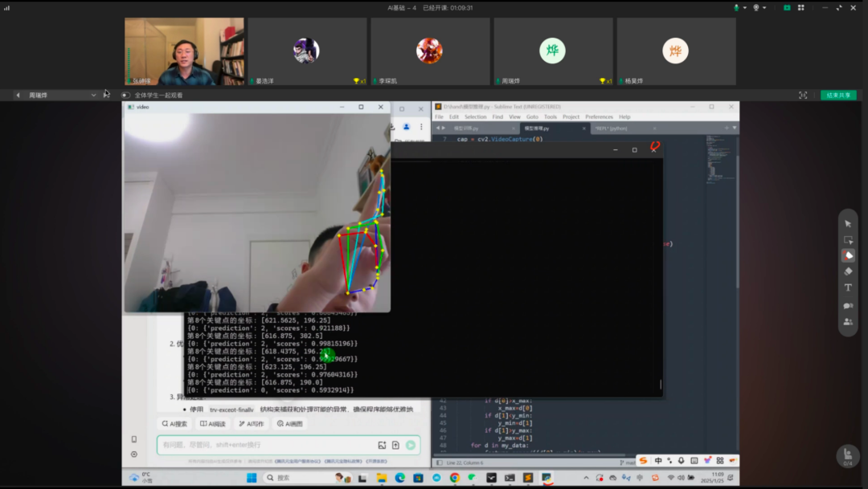Select the 张钟铎 teacher video thumbnail
Screen dimensions: 868x489
(x=184, y=51)
